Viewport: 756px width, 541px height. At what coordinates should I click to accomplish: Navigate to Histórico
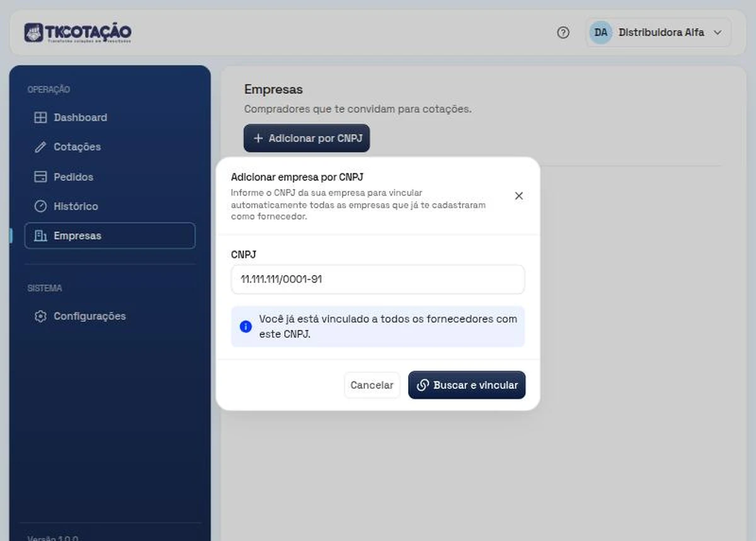pos(110,206)
